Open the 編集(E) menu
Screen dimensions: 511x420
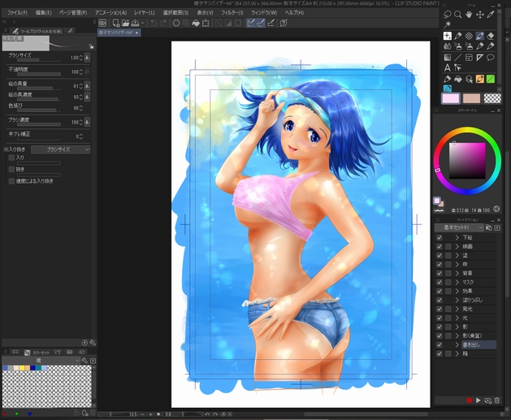(43, 13)
